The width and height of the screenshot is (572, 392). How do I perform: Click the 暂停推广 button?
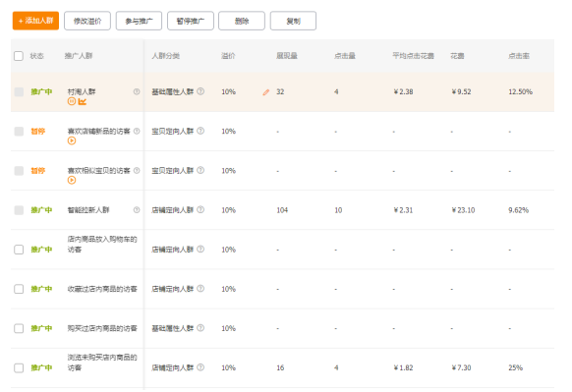(x=191, y=21)
